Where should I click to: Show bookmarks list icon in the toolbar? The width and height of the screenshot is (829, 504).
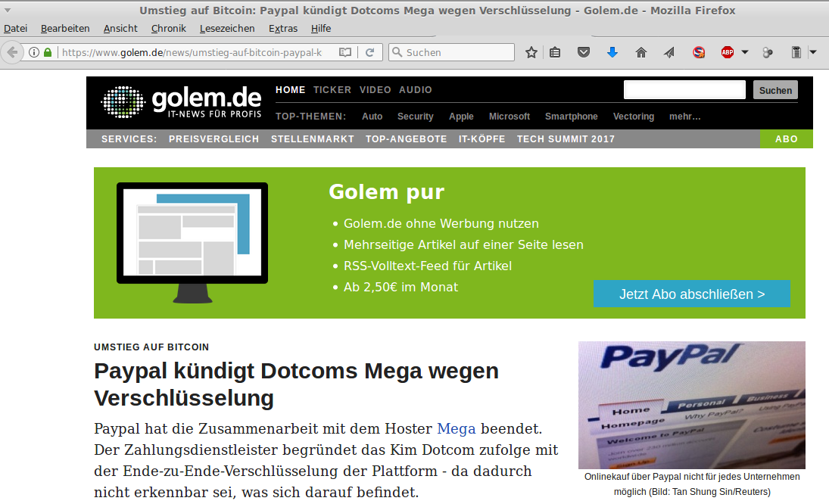click(x=555, y=52)
